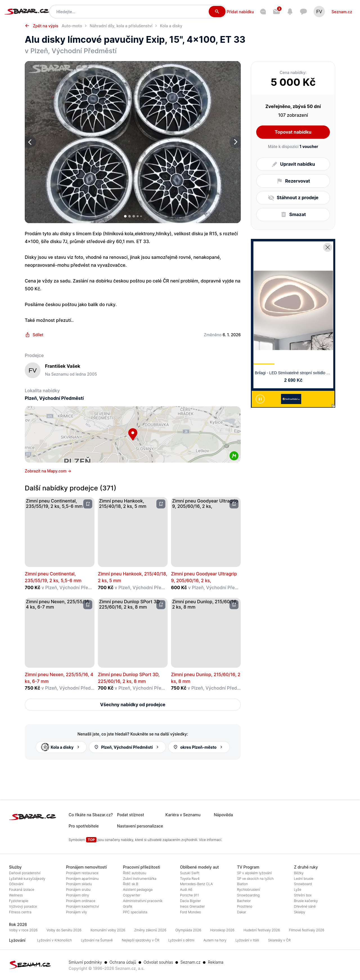Go to Auto-moto breadcrumb category
This screenshot has height=980, width=360.
(72, 26)
